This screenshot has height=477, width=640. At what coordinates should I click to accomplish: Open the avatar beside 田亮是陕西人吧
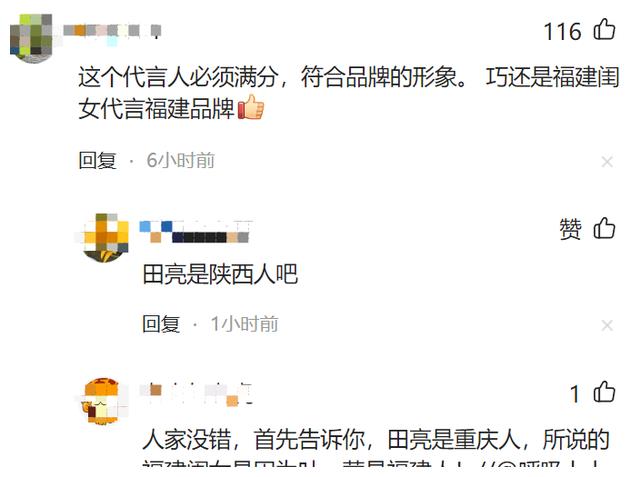(x=104, y=237)
